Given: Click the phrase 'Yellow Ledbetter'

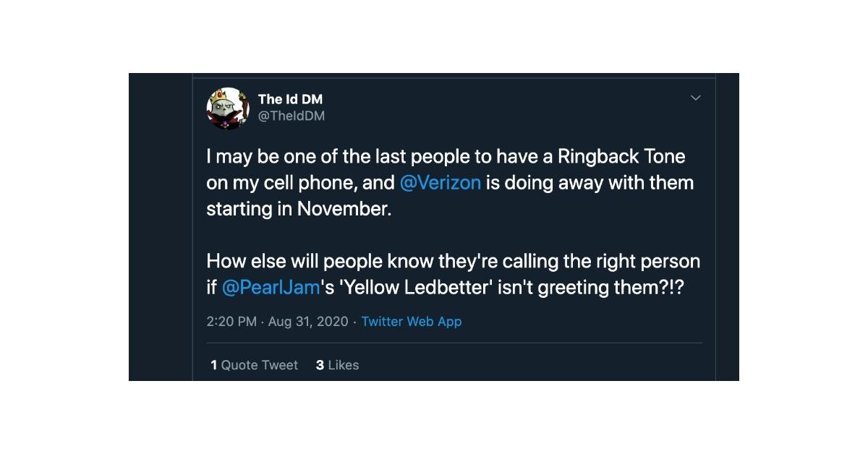Looking at the screenshot, I should [407, 287].
